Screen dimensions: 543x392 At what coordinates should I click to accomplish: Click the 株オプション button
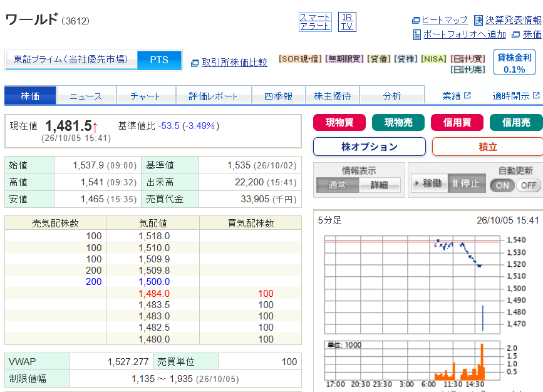(x=370, y=147)
